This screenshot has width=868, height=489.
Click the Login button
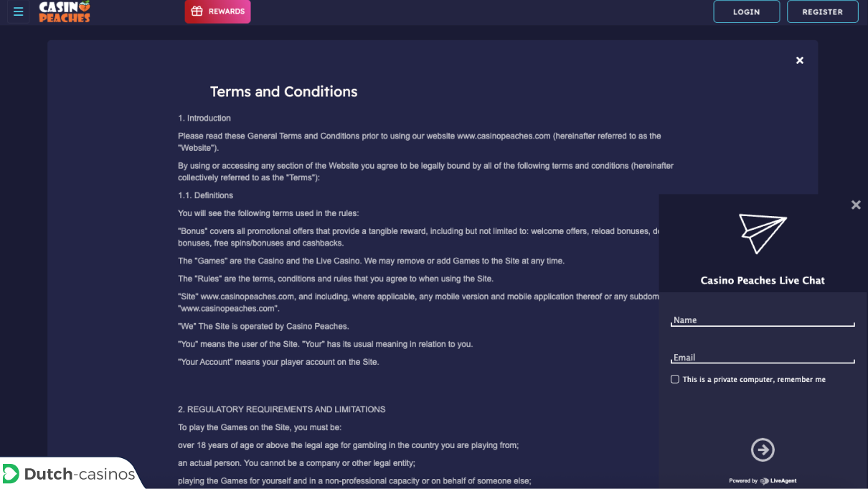tap(746, 11)
